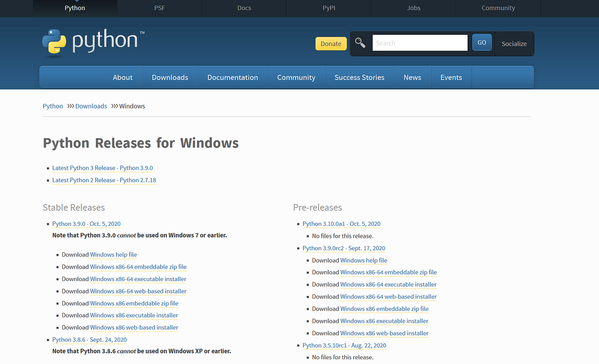Open the Python tab in top bar
Screen dimensions: 599x364
point(75,8)
